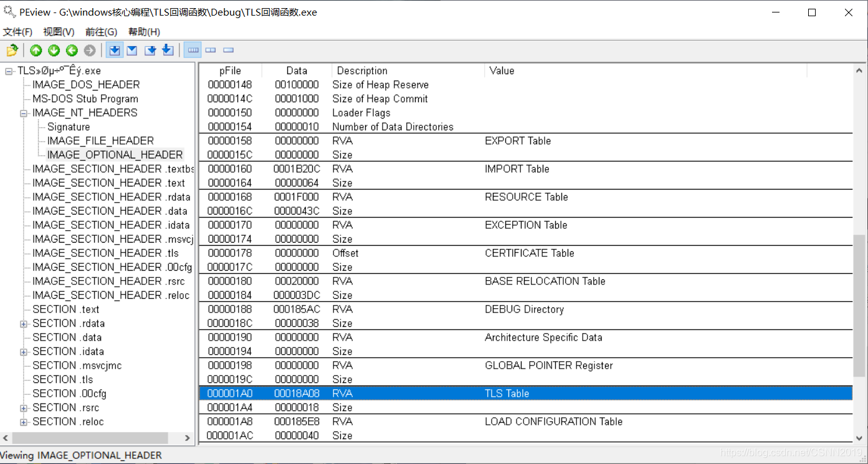Open the 前往(G) menu

[x=101, y=32]
